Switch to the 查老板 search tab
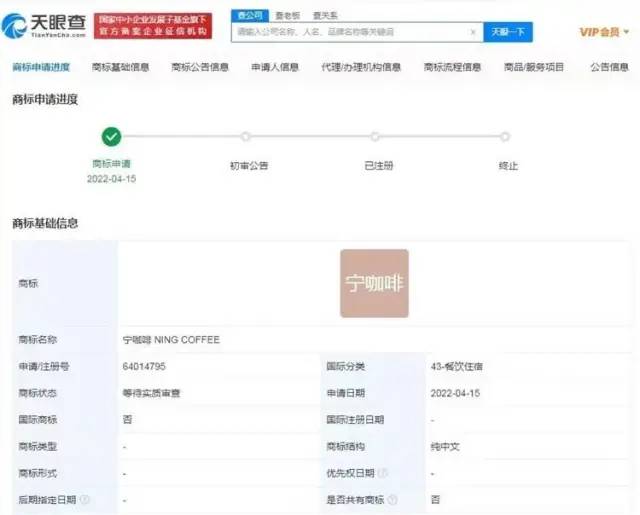The height and width of the screenshot is (515, 640). pos(288,15)
